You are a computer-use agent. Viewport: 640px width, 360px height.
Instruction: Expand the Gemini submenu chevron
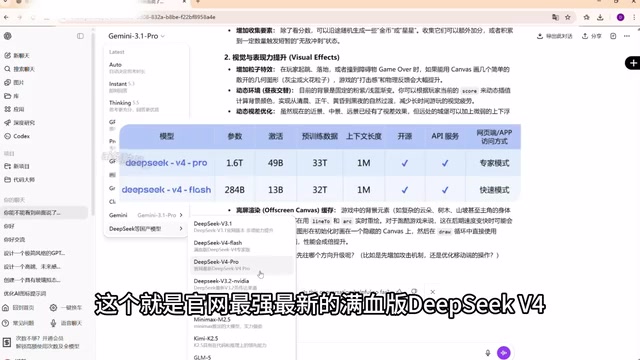pos(181,215)
